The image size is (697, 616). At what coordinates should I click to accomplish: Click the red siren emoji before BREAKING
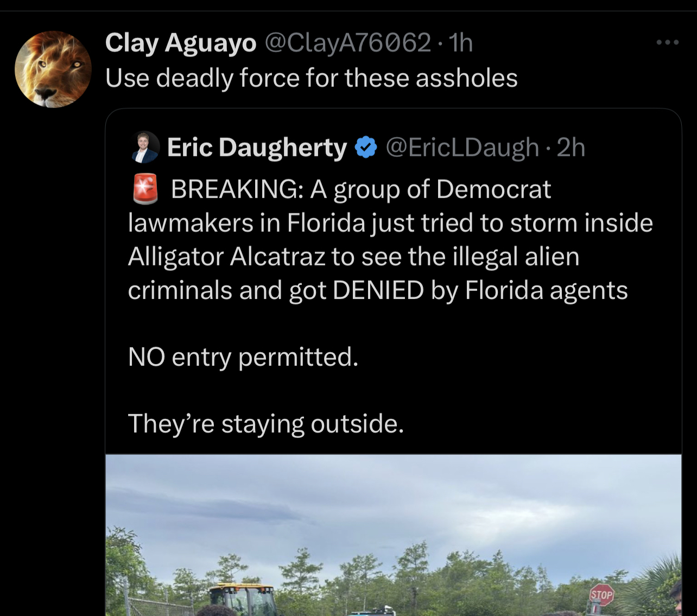tap(145, 189)
